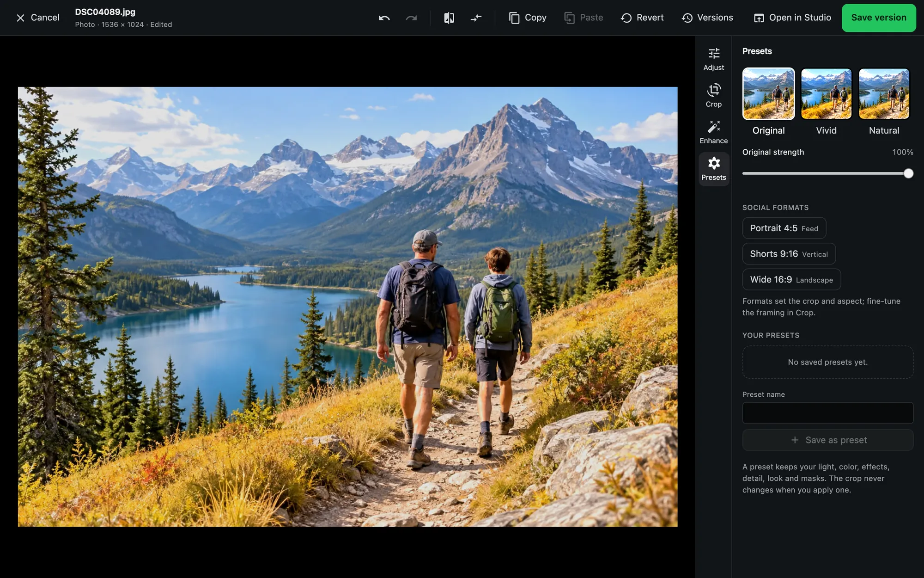Choose the Portrait 4:5 Feed format
The image size is (924, 578).
784,228
